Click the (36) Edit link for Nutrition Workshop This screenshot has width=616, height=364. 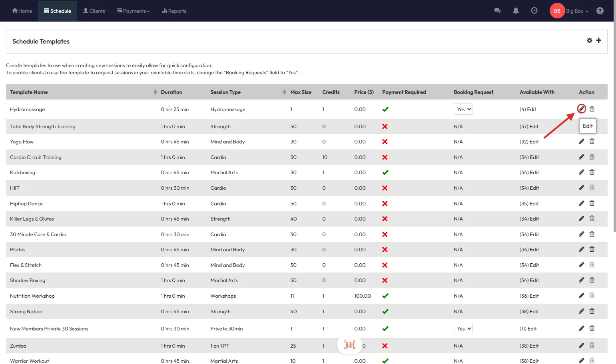coord(529,296)
